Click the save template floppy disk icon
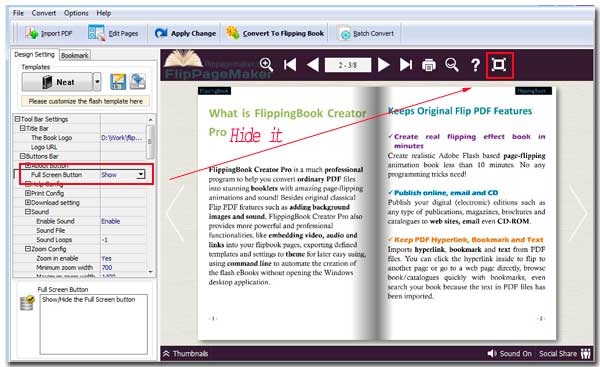 118,82
